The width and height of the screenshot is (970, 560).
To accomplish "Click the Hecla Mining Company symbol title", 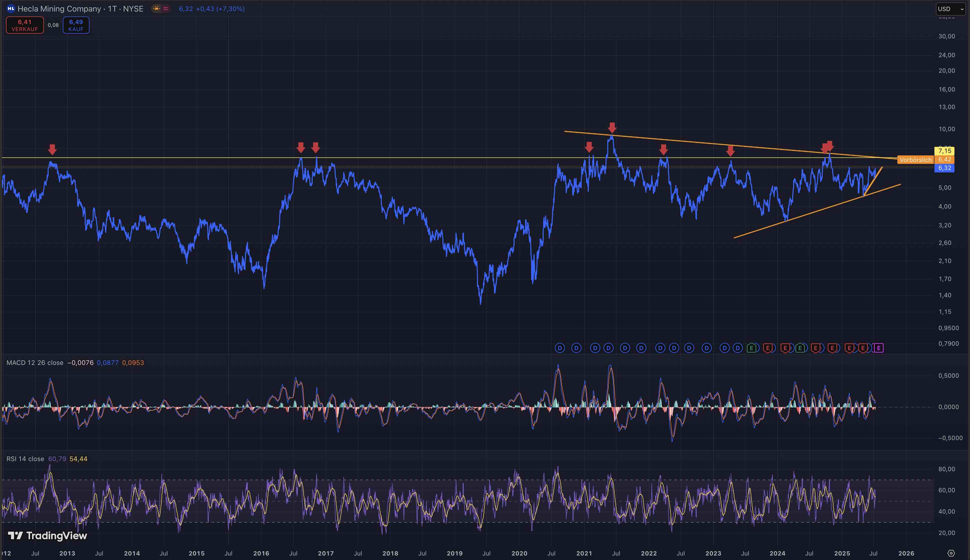I will (80, 9).
